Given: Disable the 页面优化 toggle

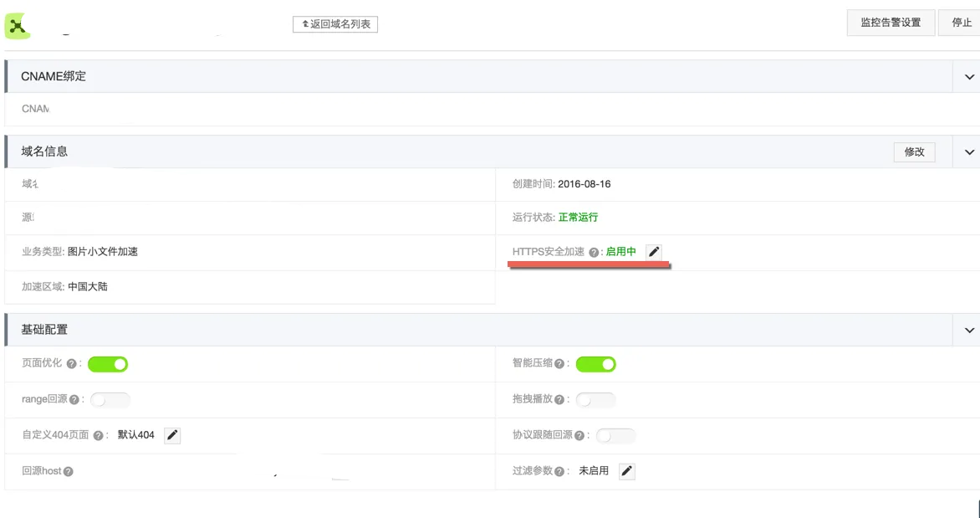Looking at the screenshot, I should [108, 364].
